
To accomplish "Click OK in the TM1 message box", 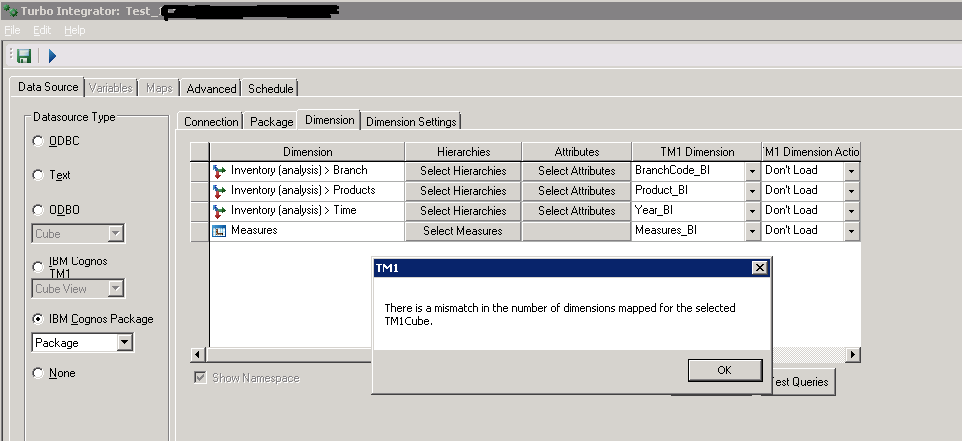I will point(724,370).
